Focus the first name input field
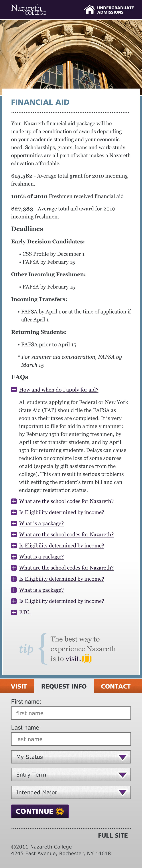This screenshot has width=142, height=868. (x=71, y=713)
